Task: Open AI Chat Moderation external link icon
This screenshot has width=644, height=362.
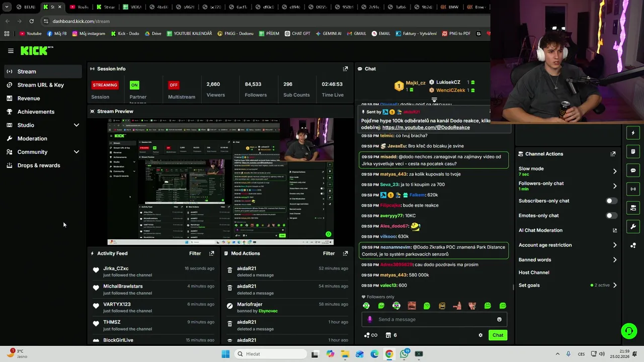Action: (615, 230)
